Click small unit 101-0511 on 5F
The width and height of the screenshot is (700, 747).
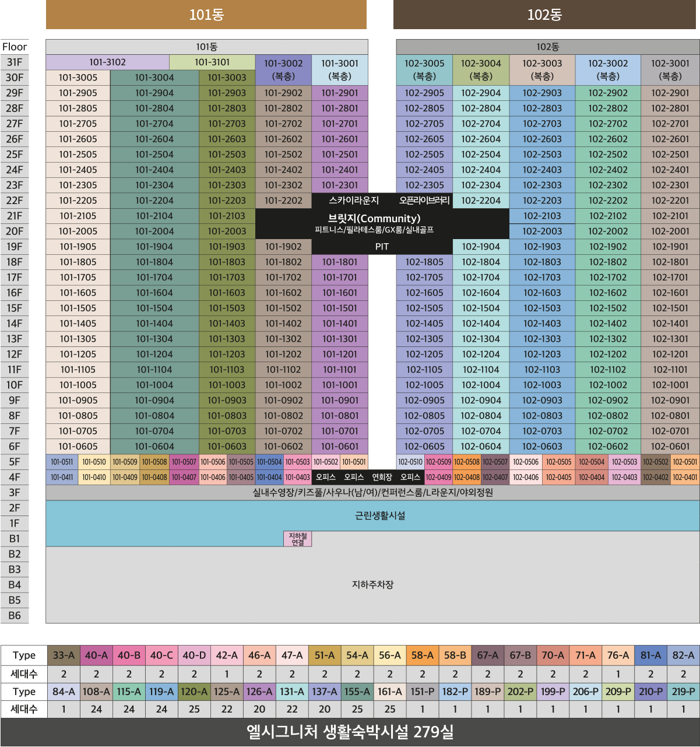click(62, 462)
